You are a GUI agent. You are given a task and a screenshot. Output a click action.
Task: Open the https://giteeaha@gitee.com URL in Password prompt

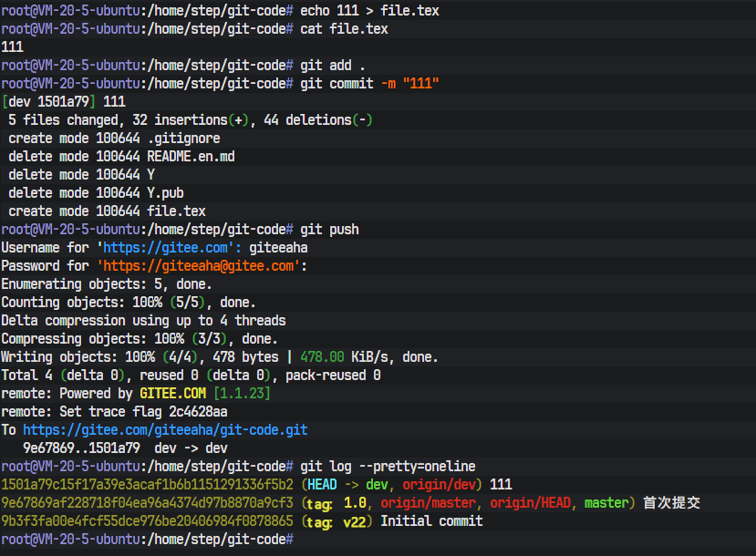pos(198,265)
